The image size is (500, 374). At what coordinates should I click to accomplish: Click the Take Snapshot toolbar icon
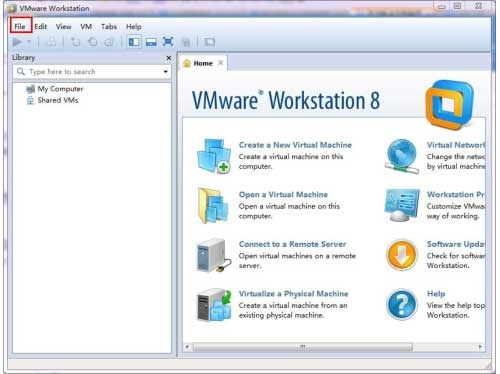tap(76, 42)
